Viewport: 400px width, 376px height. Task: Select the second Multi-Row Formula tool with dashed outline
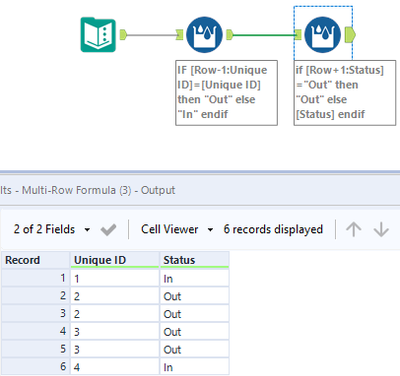[322, 35]
